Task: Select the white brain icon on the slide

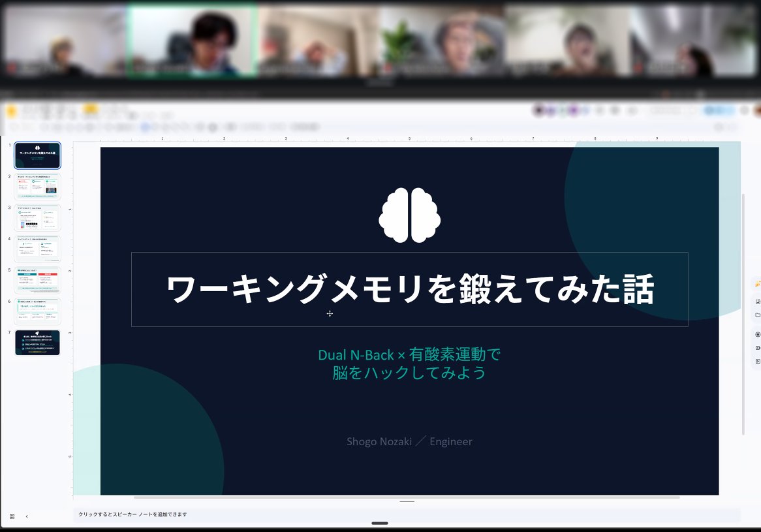Action: (410, 215)
